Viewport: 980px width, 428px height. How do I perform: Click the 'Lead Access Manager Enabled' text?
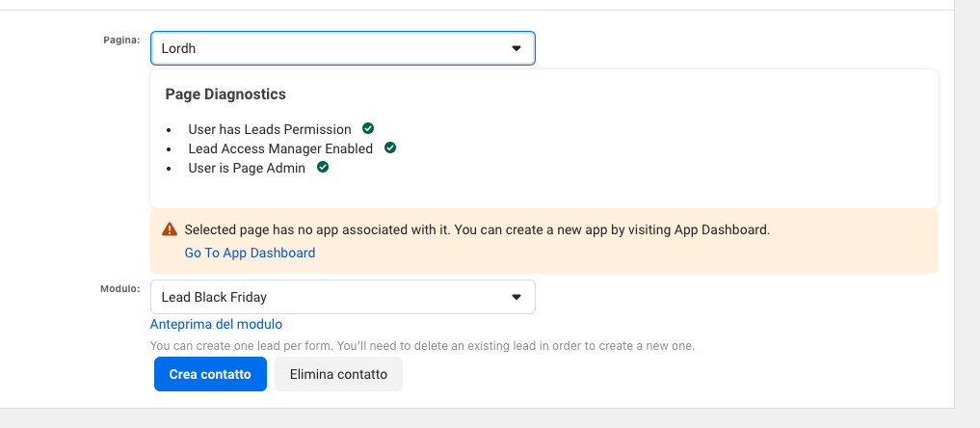[x=280, y=148]
